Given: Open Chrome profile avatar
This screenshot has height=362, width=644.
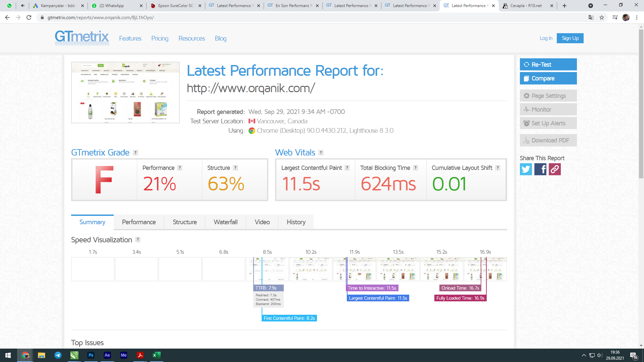Looking at the screenshot, I should point(626,17).
